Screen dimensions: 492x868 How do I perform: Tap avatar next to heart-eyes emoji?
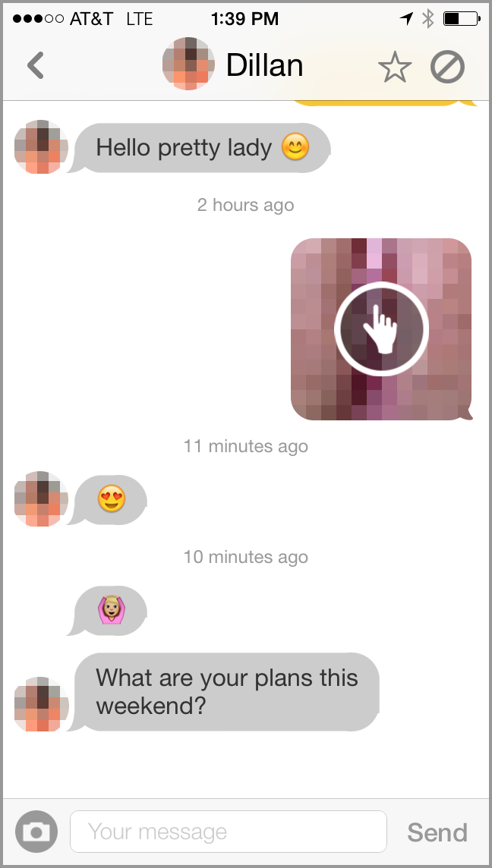click(x=41, y=499)
